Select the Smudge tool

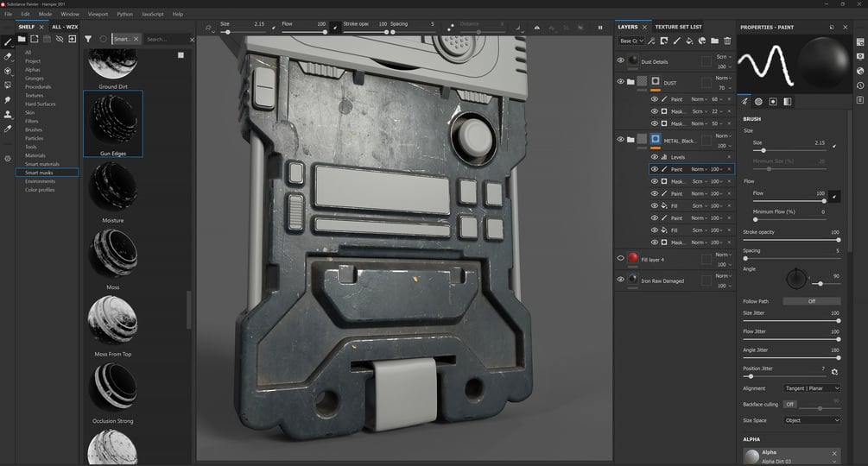(8, 100)
